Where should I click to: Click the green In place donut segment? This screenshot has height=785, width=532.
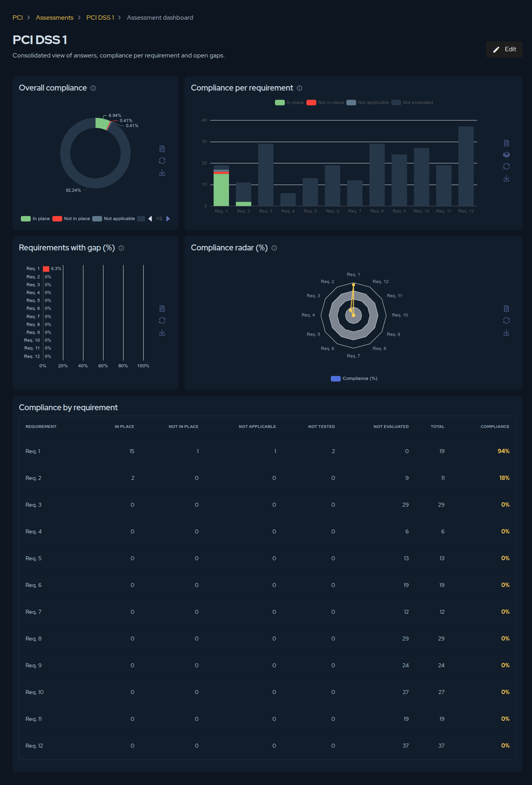pos(102,124)
